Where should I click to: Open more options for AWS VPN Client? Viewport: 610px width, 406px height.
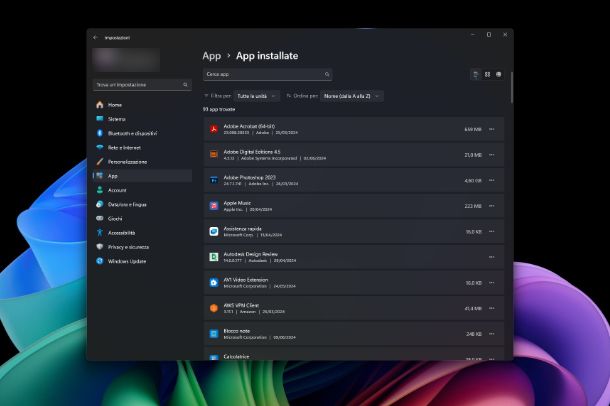pos(492,308)
